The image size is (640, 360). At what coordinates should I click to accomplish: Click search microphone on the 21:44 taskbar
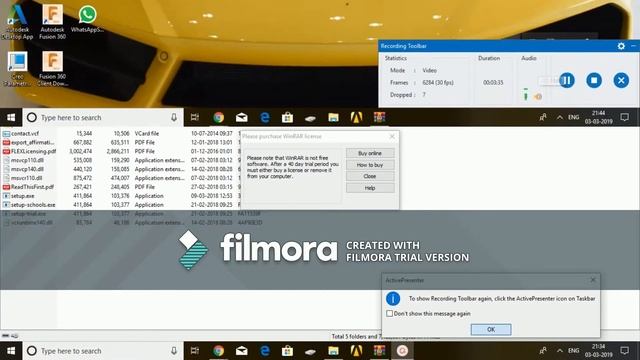click(174, 118)
